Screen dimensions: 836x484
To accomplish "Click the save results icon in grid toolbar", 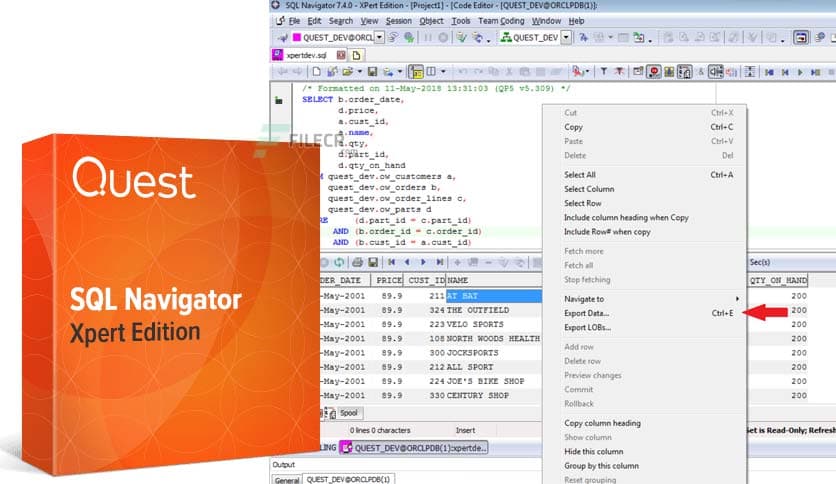I will pyautogui.click(x=373, y=262).
